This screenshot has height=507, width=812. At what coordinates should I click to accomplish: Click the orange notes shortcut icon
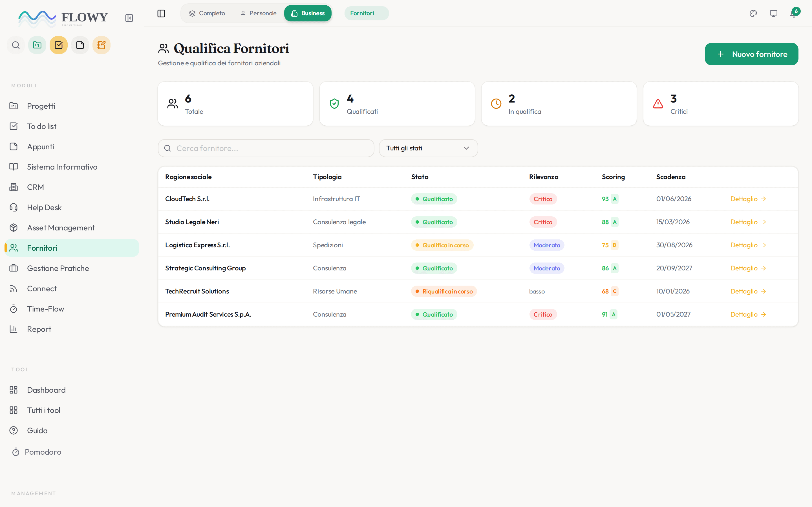101,45
